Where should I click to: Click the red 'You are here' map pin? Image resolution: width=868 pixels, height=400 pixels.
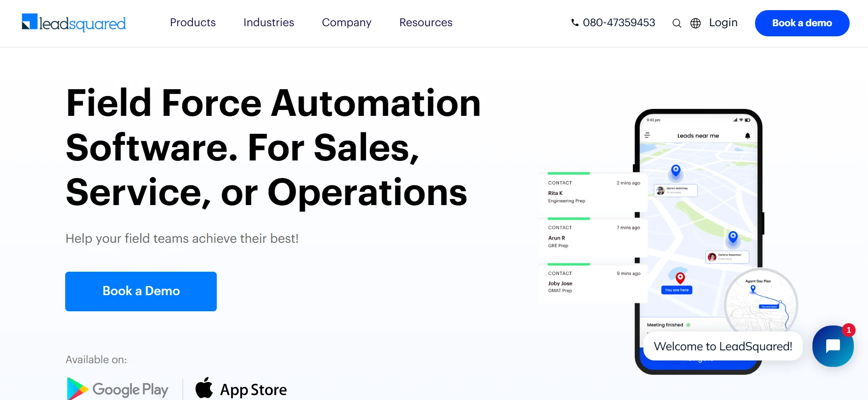[681, 278]
